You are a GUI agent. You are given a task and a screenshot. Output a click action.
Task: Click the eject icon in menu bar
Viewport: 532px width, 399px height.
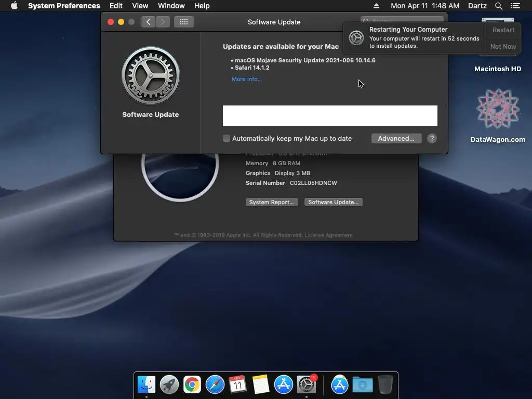pos(376,6)
